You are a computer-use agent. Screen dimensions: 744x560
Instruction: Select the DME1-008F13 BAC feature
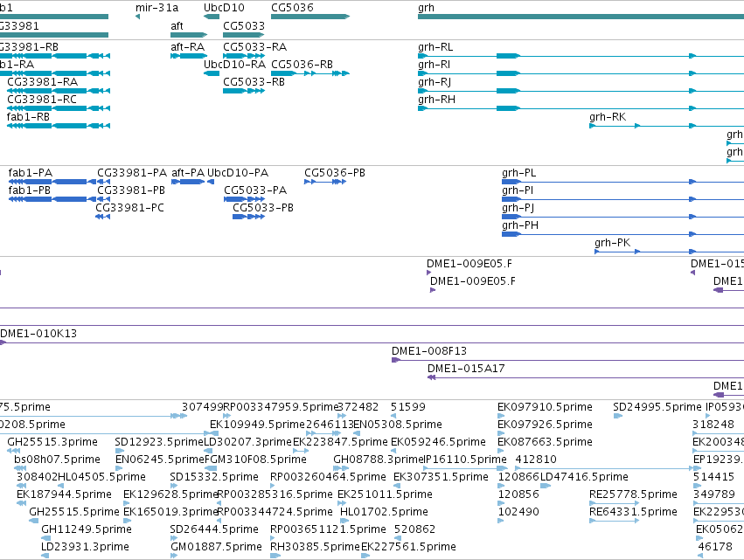pyautogui.click(x=567, y=361)
